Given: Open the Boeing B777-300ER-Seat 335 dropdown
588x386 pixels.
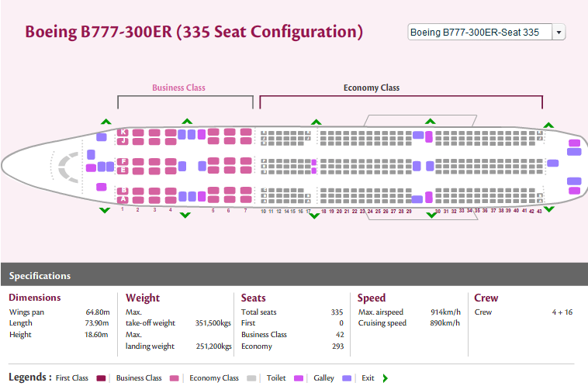Looking at the screenshot, I should tap(479, 33).
